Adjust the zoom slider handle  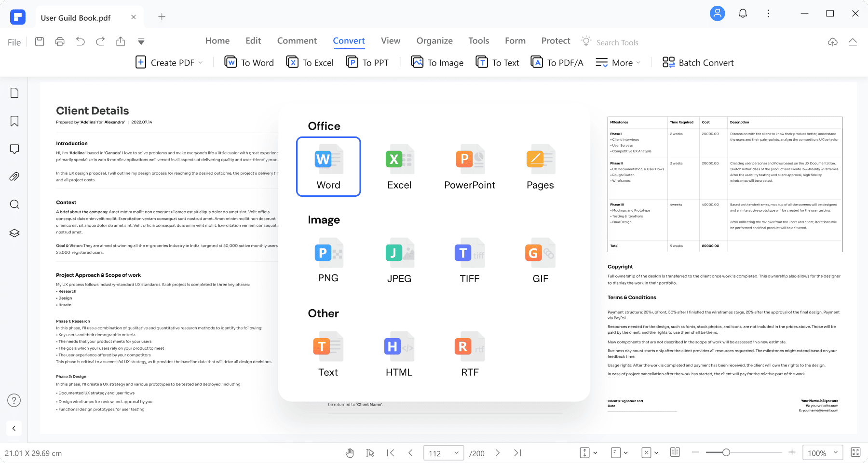(x=726, y=452)
